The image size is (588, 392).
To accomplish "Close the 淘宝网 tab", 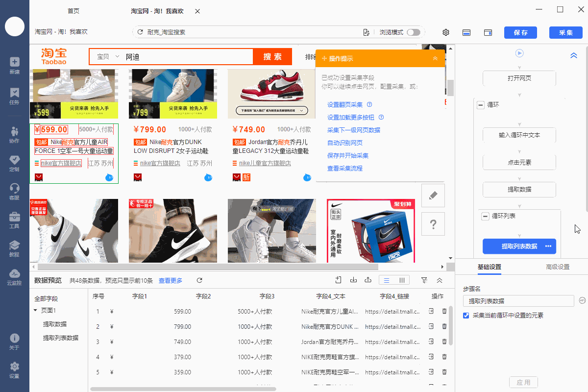I will coord(197,11).
